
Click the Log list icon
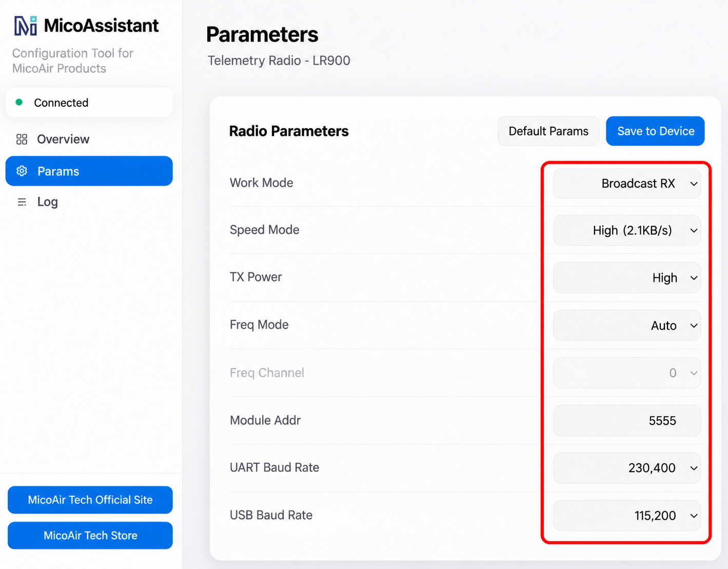[22, 202]
